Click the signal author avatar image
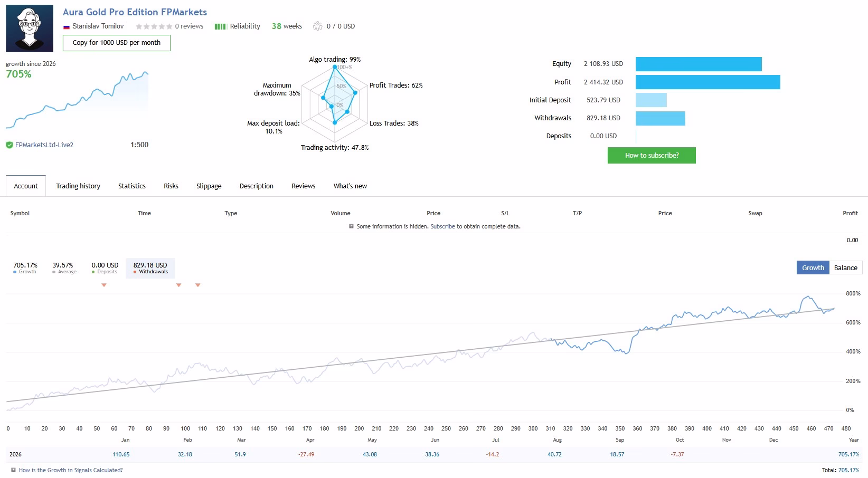This screenshot has height=478, width=868. tap(30, 28)
